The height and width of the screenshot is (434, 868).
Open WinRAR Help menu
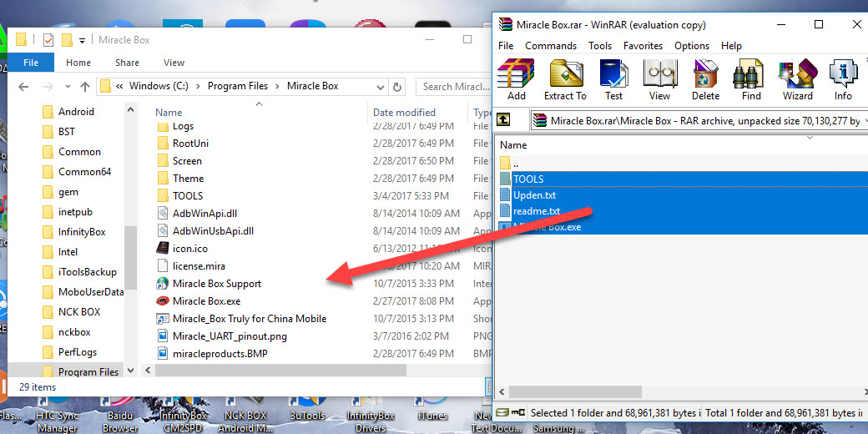(x=731, y=46)
